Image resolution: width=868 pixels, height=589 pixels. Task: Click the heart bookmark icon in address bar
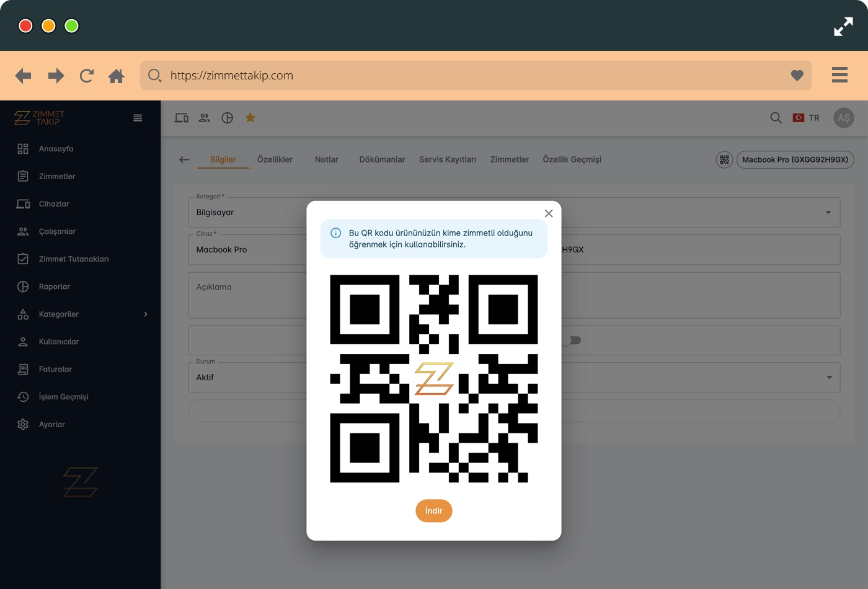point(797,76)
